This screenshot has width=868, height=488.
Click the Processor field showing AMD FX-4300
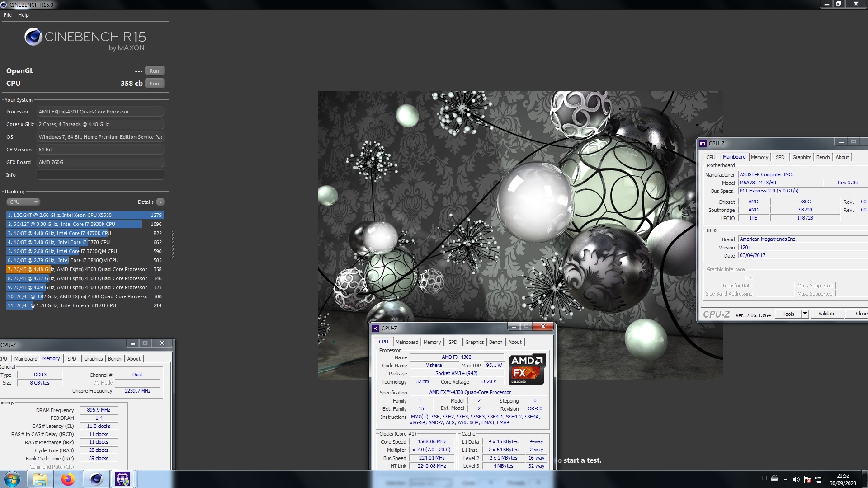click(100, 112)
